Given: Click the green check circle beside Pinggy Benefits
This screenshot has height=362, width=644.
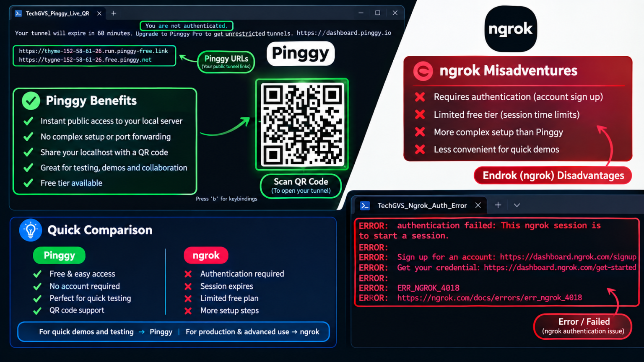Looking at the screenshot, I should (x=31, y=101).
